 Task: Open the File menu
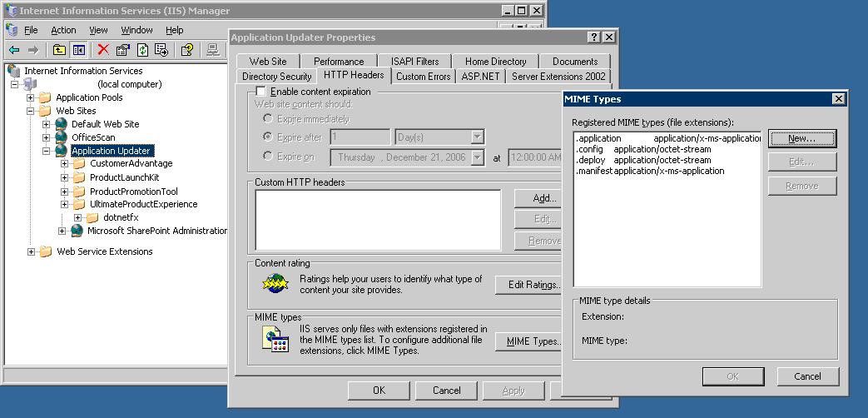31,31
